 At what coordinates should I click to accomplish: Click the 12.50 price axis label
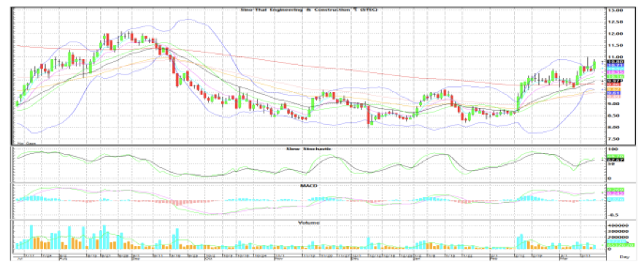616,21
